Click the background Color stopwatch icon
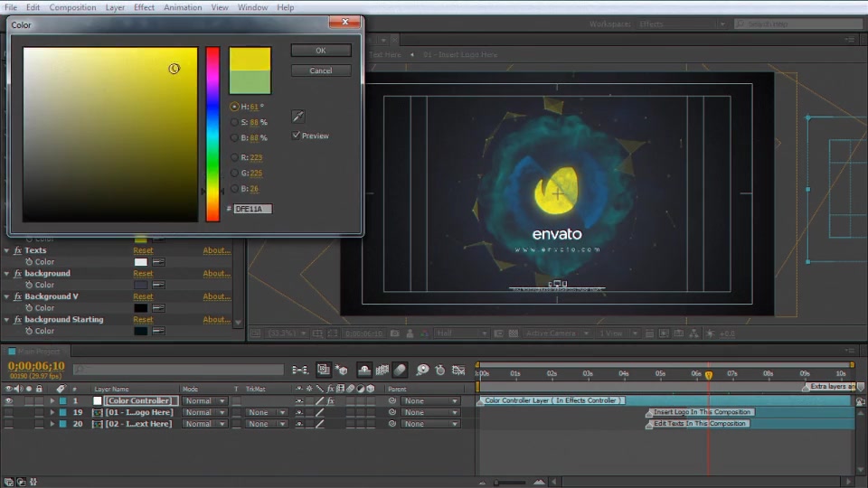The height and width of the screenshot is (488, 868). 29,285
